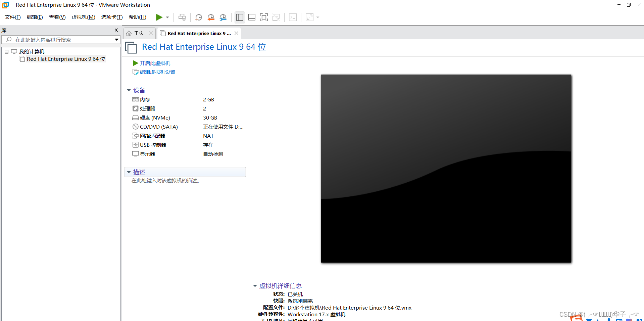This screenshot has height=321, width=644.
Task: Switch to the 主页 tab
Action: pos(139,33)
